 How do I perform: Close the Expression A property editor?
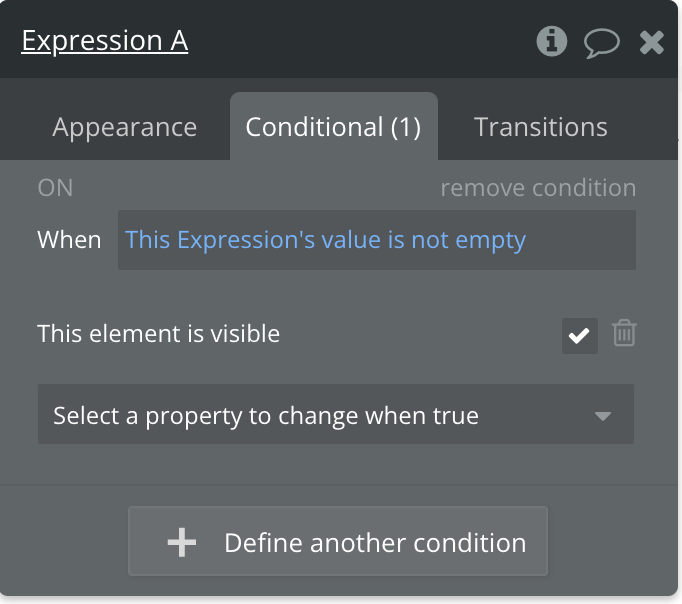(651, 42)
